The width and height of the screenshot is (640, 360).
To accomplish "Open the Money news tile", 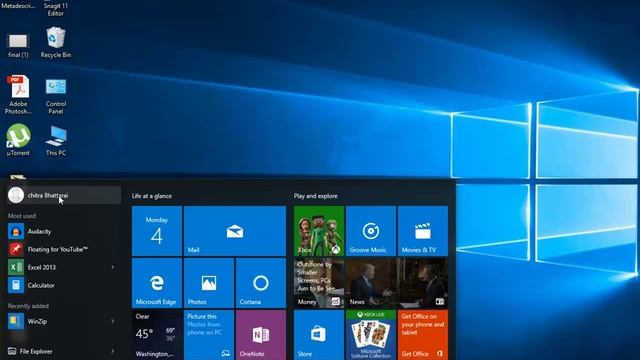I will [x=319, y=283].
